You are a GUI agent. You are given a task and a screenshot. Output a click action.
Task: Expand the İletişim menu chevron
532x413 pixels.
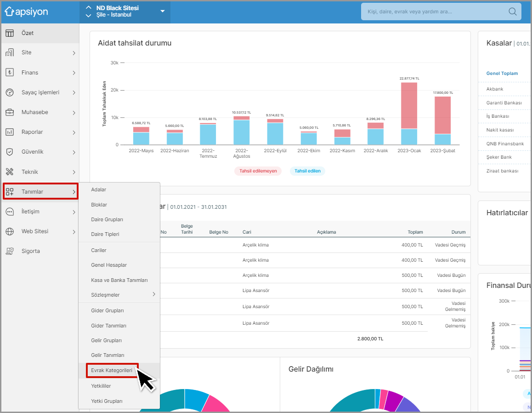[74, 212]
